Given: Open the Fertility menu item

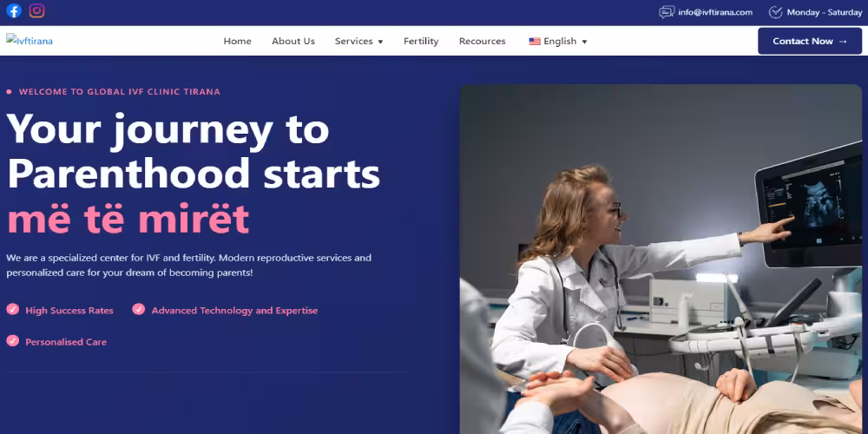Looking at the screenshot, I should click(421, 41).
